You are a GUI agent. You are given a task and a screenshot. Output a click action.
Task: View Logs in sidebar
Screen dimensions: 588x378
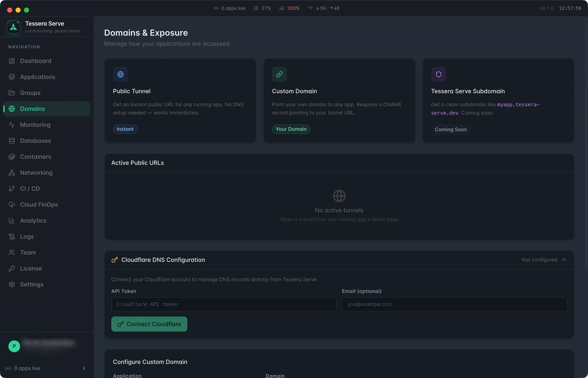(x=47, y=237)
